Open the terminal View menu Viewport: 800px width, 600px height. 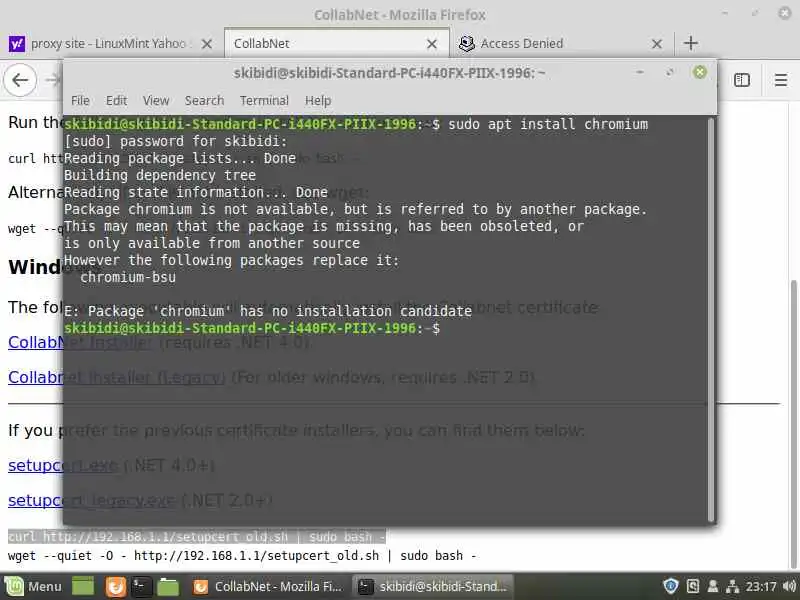[x=156, y=101]
